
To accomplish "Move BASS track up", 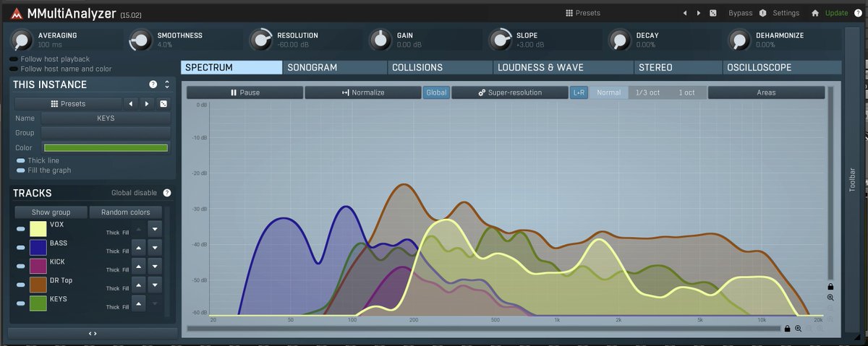I will point(139,248).
